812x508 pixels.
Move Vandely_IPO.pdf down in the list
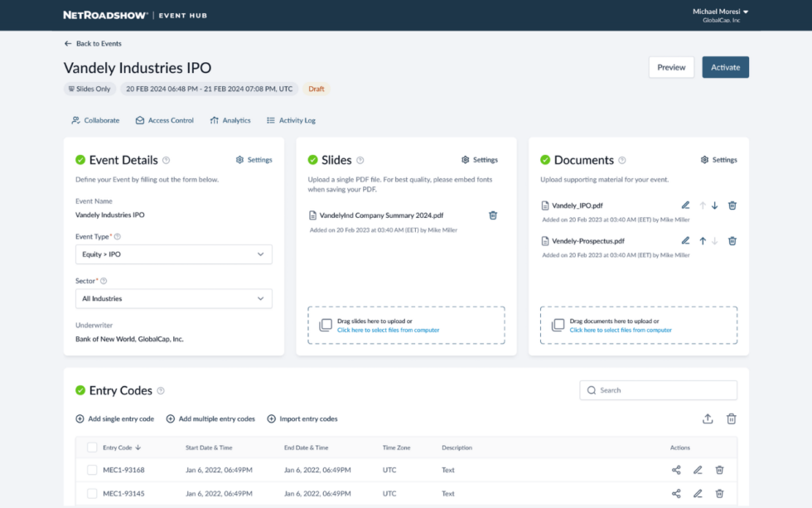(x=715, y=206)
